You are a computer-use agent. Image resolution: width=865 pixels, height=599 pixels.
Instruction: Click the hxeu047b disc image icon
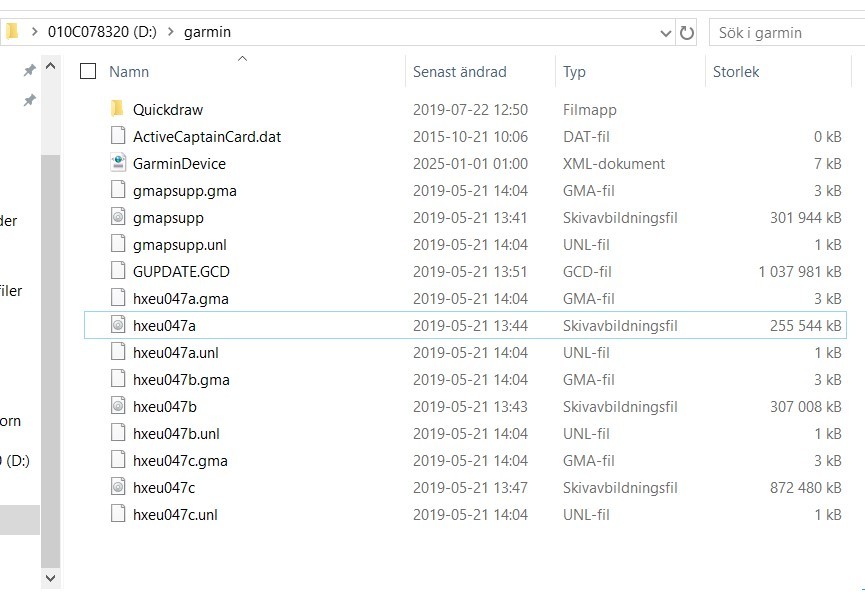click(x=118, y=406)
